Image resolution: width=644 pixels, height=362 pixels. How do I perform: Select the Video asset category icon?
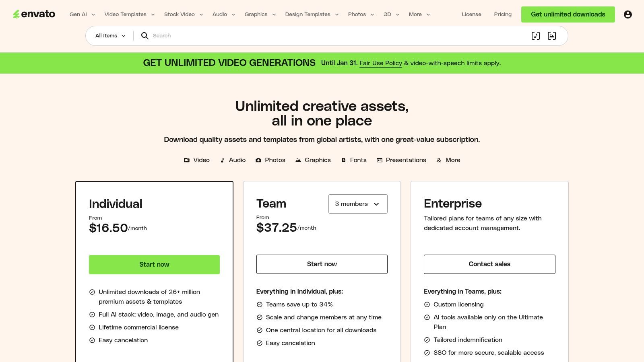coord(187,160)
